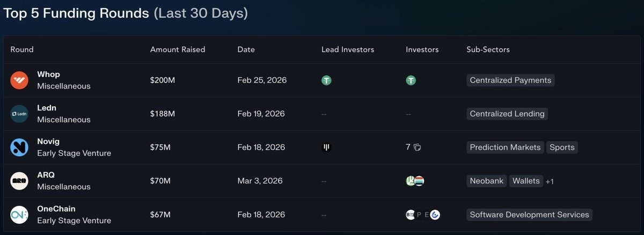Click the copy icon beside Novig's 7 investors
This screenshot has height=235, width=644.
click(x=418, y=148)
